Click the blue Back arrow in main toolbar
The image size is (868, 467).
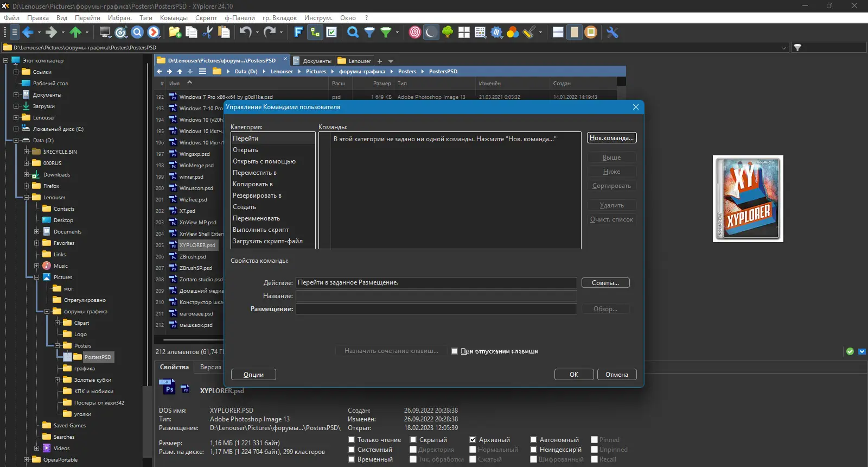point(28,33)
